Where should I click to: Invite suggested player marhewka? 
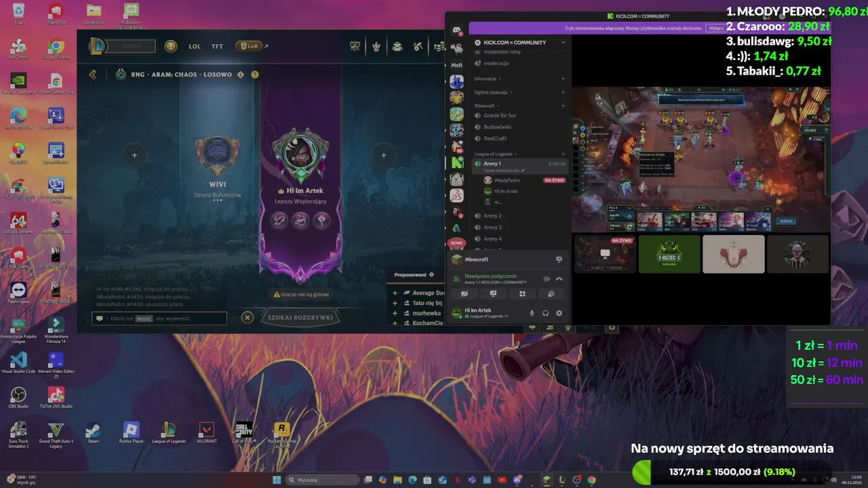point(395,313)
